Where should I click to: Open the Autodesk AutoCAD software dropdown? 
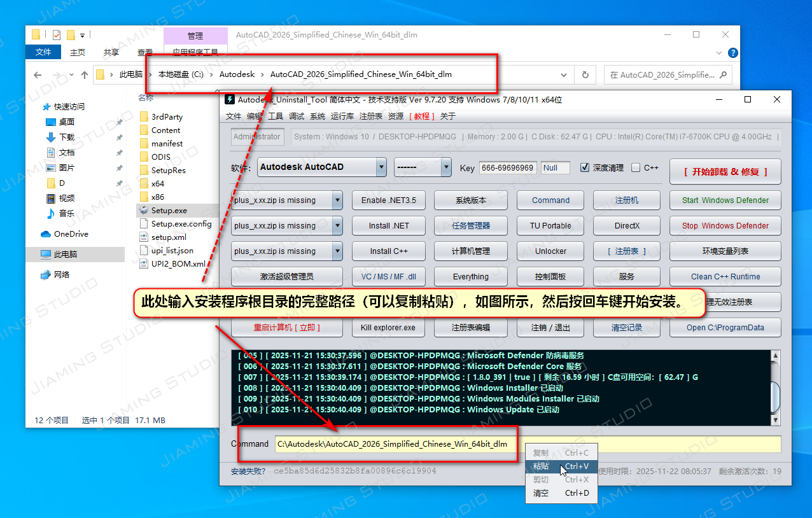tap(381, 167)
